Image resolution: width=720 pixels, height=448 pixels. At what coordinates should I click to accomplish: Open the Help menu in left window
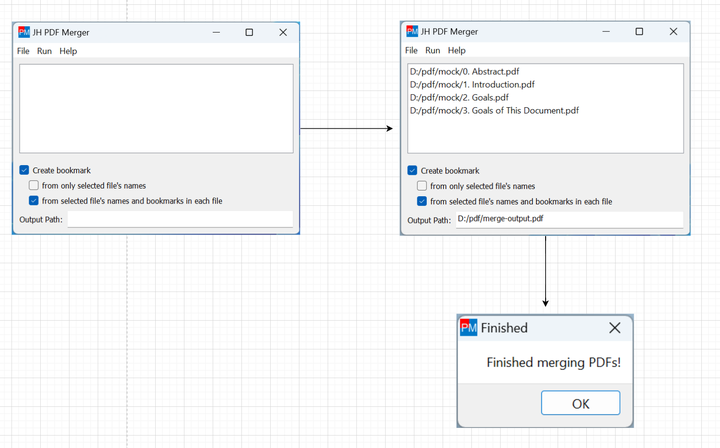(x=68, y=51)
